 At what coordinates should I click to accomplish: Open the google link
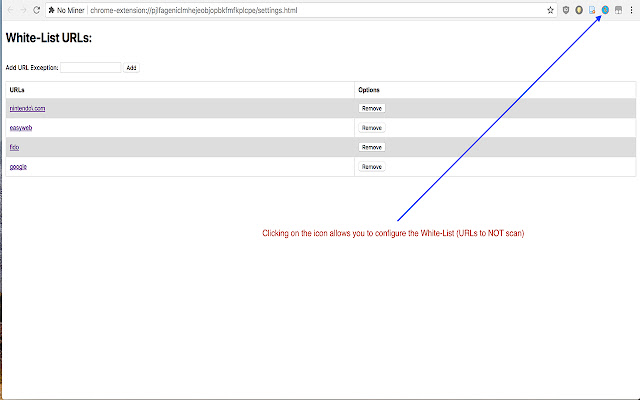click(x=18, y=167)
